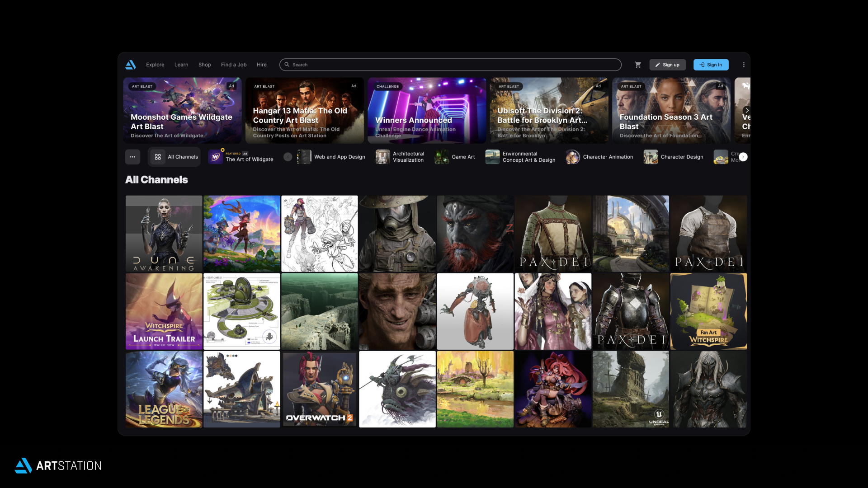Open the Overwatch 2 artwork thumbnail
This screenshot has width=868, height=488.
[x=319, y=389]
